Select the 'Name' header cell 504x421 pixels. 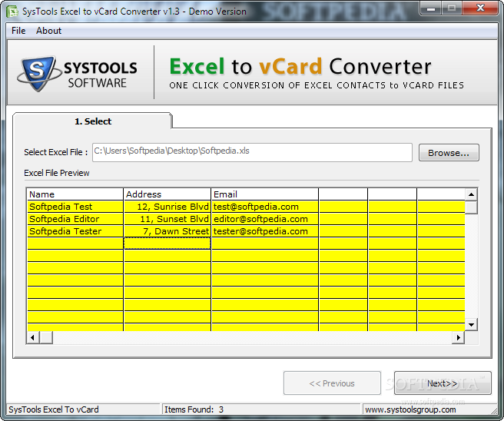pos(75,194)
